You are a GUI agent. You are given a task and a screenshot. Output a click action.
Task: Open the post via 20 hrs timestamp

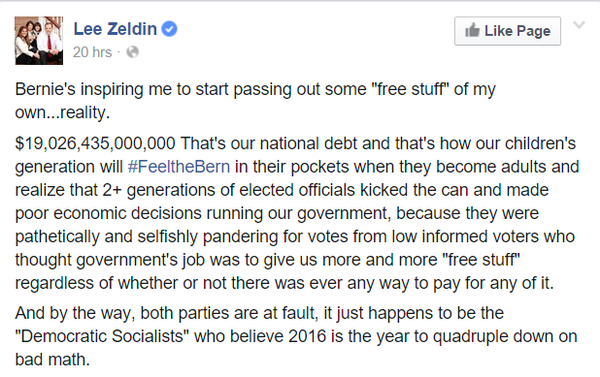(x=92, y=52)
